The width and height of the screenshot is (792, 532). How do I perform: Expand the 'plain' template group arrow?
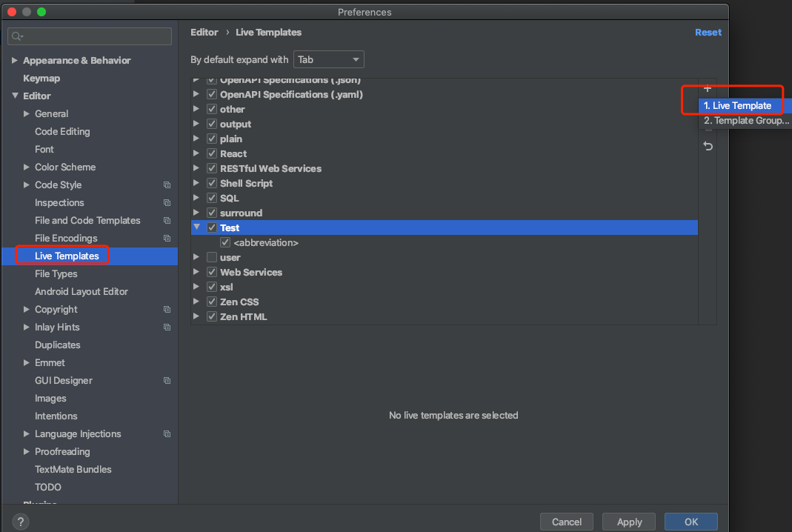196,139
